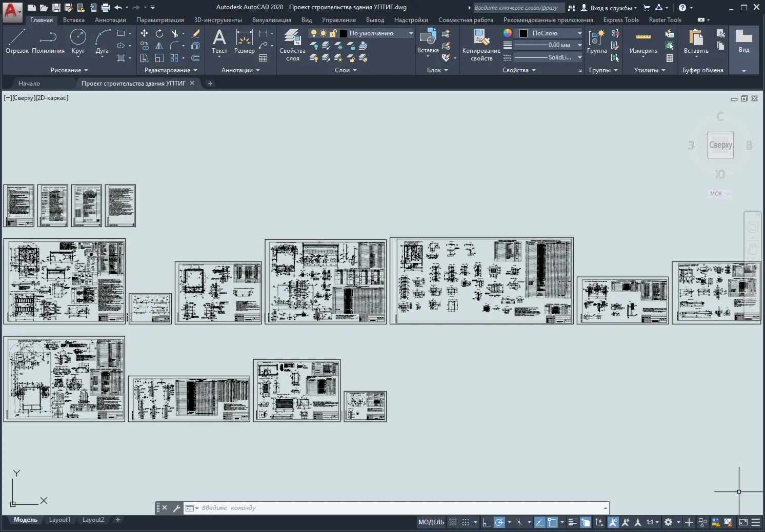Click the Rotate tool icon
This screenshot has width=765, height=532.
(x=159, y=33)
